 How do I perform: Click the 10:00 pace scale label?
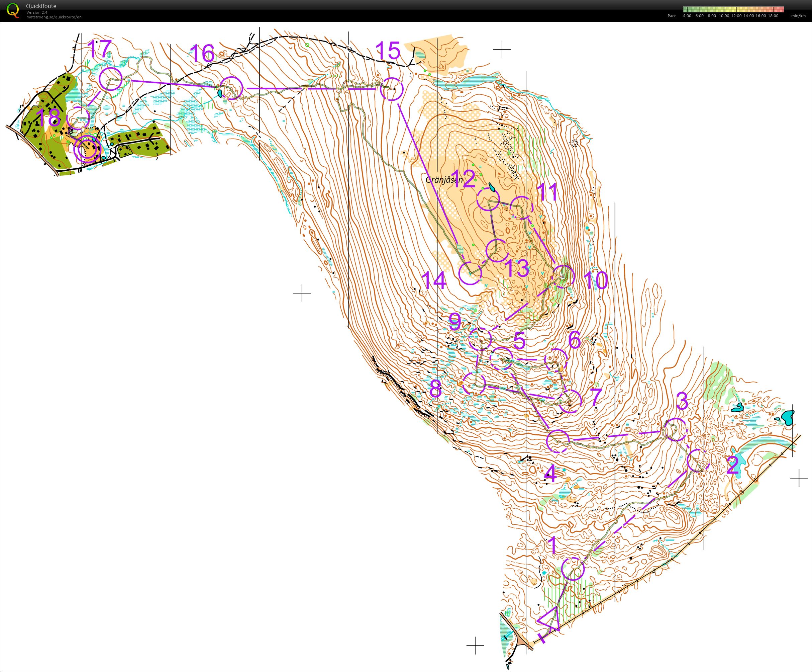(x=724, y=16)
